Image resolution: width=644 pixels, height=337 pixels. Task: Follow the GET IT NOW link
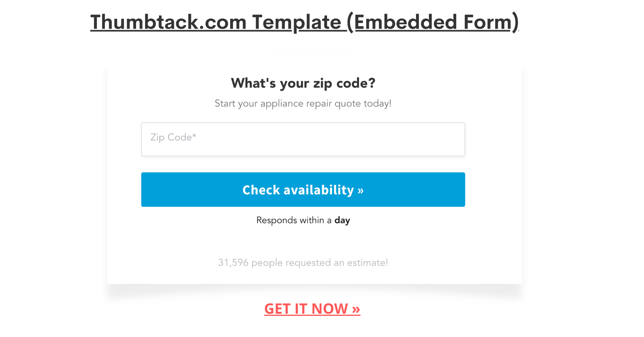click(312, 309)
